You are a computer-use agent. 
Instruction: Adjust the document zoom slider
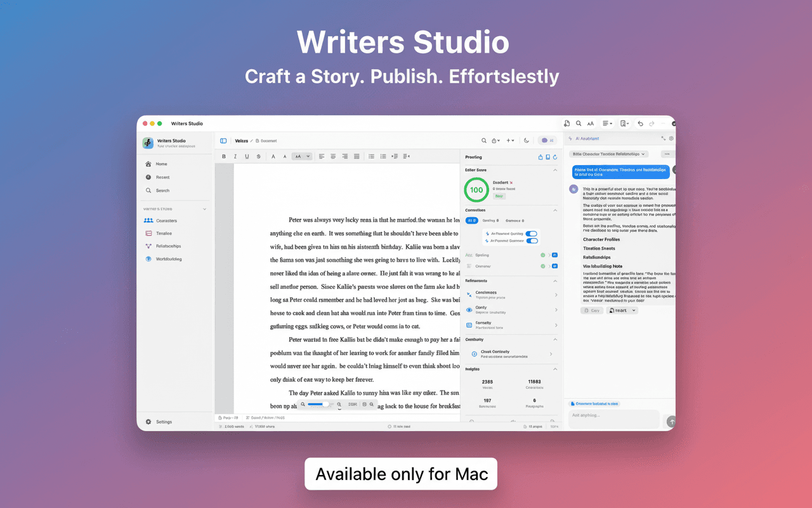[325, 404]
